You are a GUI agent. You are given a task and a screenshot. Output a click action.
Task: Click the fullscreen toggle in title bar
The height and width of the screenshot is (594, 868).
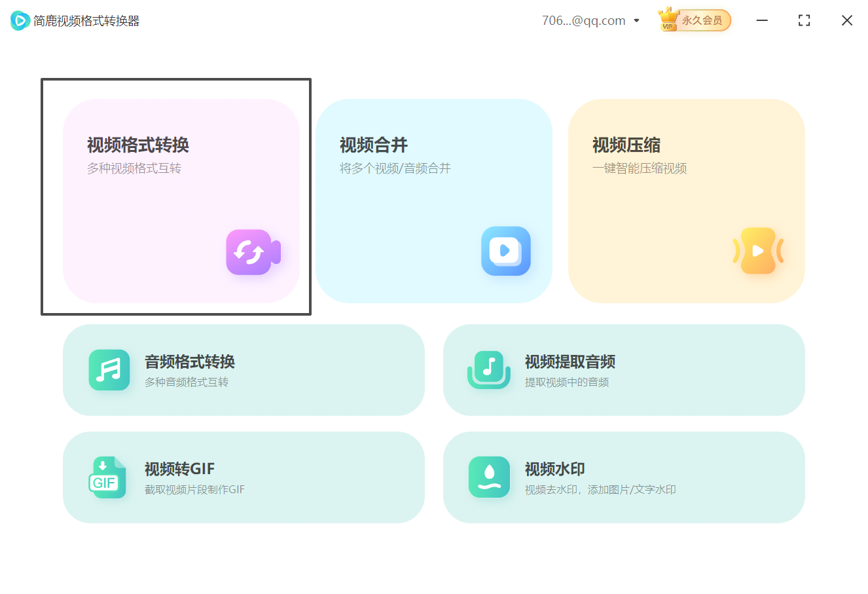(804, 20)
